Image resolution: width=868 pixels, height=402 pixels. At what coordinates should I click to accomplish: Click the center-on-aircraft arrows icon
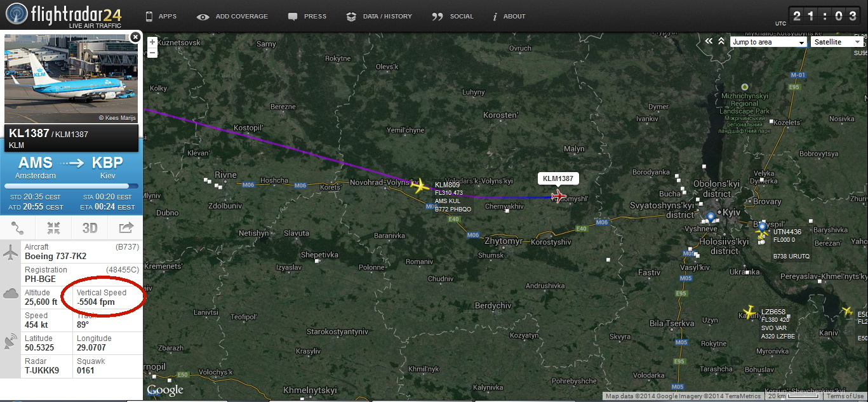tap(53, 227)
